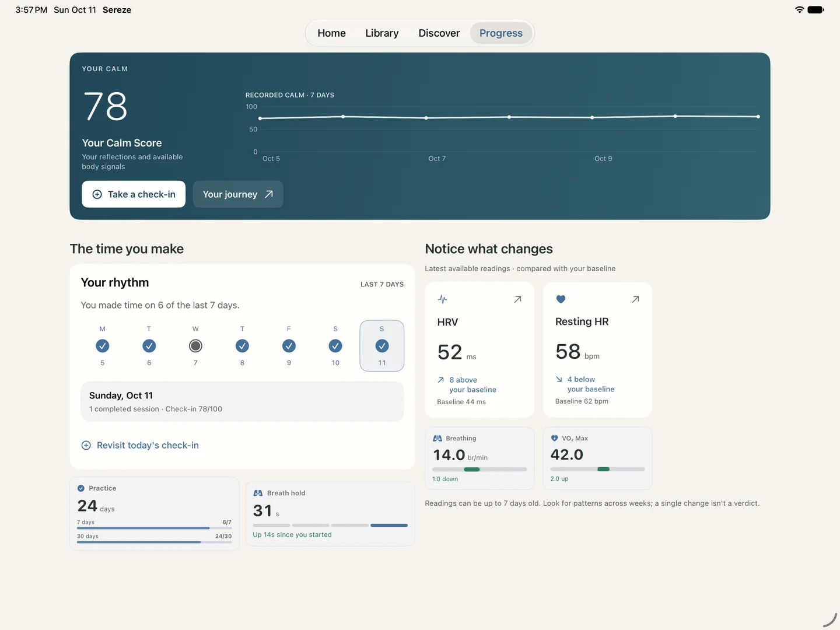840x630 pixels.
Task: Select Tuesday 6 check mark
Action: 149,346
